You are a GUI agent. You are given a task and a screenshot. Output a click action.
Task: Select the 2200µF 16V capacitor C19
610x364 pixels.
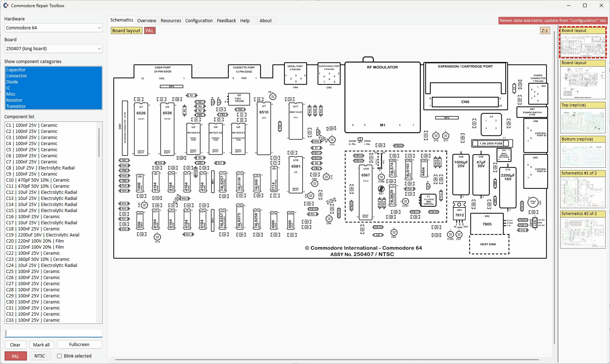click(508, 187)
